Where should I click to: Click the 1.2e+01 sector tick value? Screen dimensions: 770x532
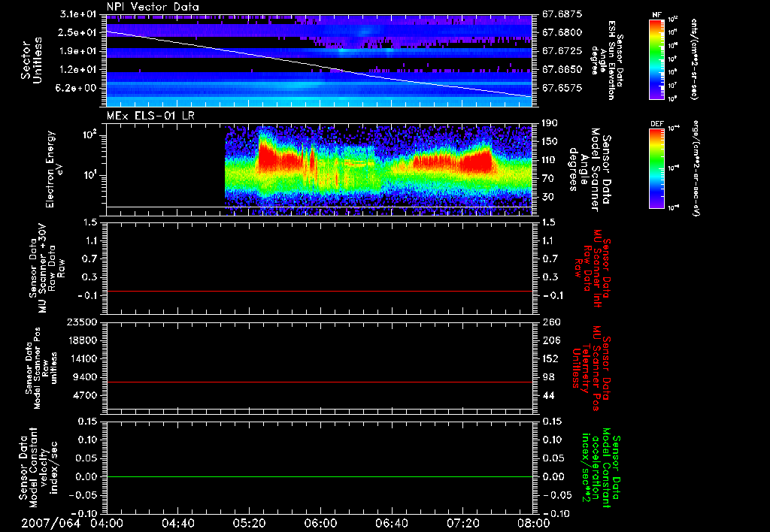(77, 70)
